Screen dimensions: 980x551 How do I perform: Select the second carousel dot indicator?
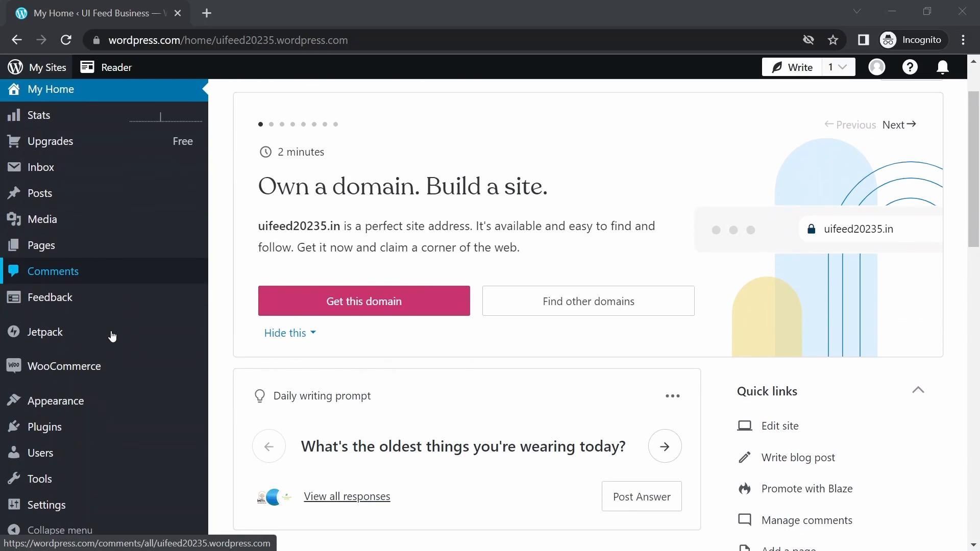[x=271, y=124]
